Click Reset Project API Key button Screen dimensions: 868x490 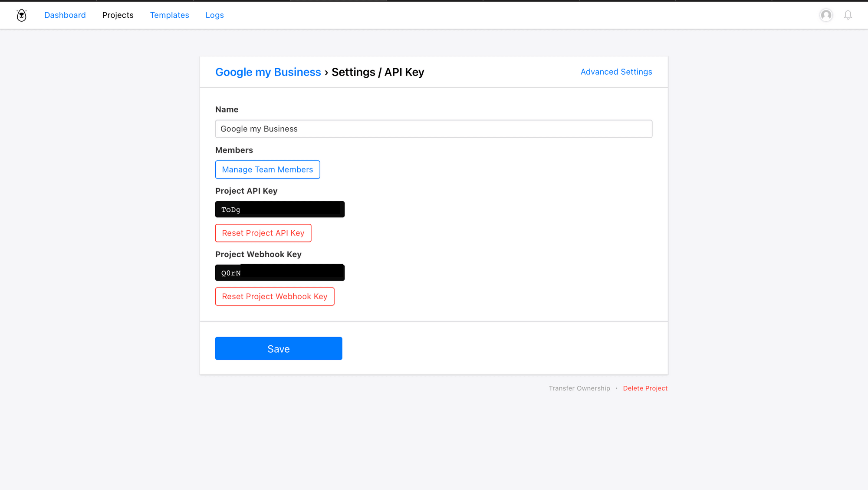(x=263, y=233)
